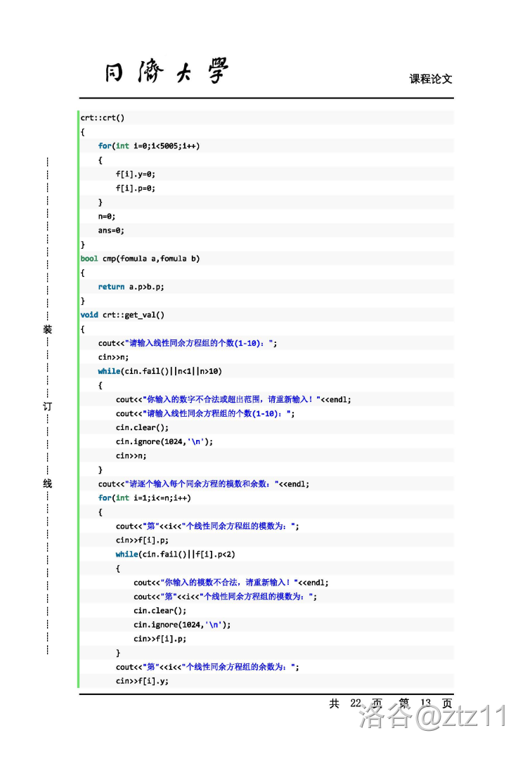Click the 装 character in left margin
This screenshot has height=759, width=532.
pos(47,330)
